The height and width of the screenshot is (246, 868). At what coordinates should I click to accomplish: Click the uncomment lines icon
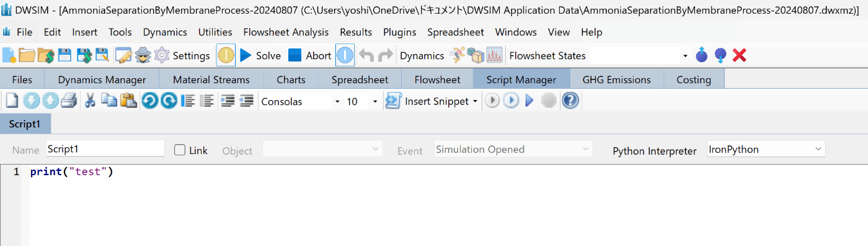[207, 101]
